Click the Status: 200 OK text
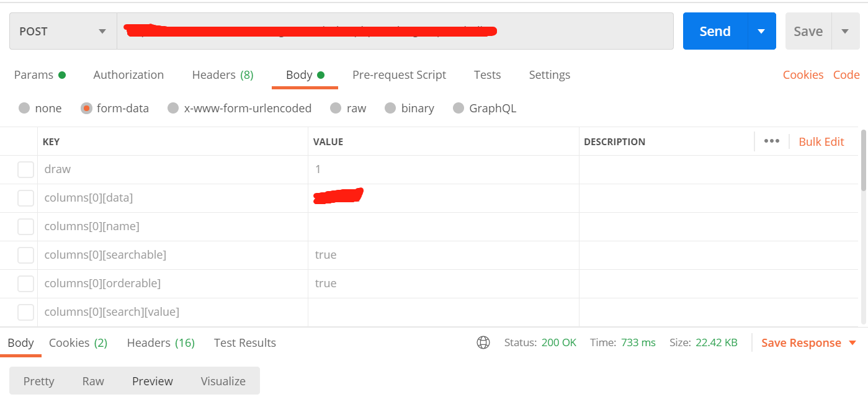The width and height of the screenshot is (868, 402). coord(540,342)
